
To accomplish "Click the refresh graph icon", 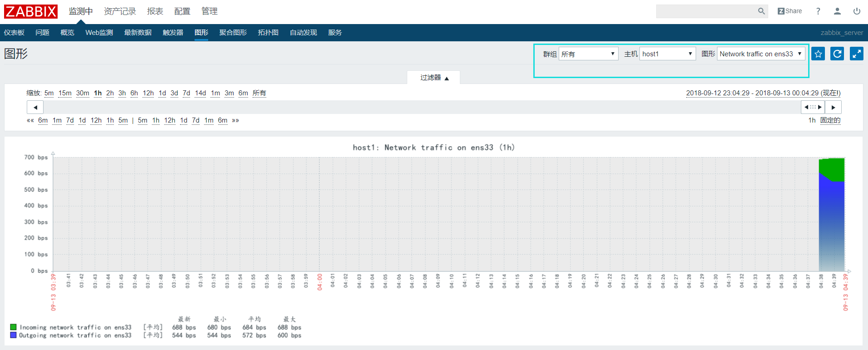I will [837, 54].
